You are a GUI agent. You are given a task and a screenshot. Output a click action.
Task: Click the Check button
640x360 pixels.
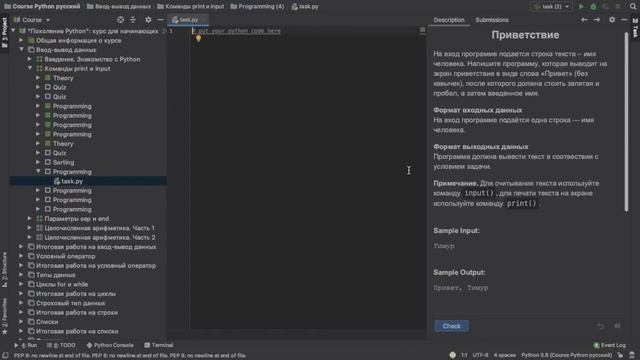coord(451,326)
